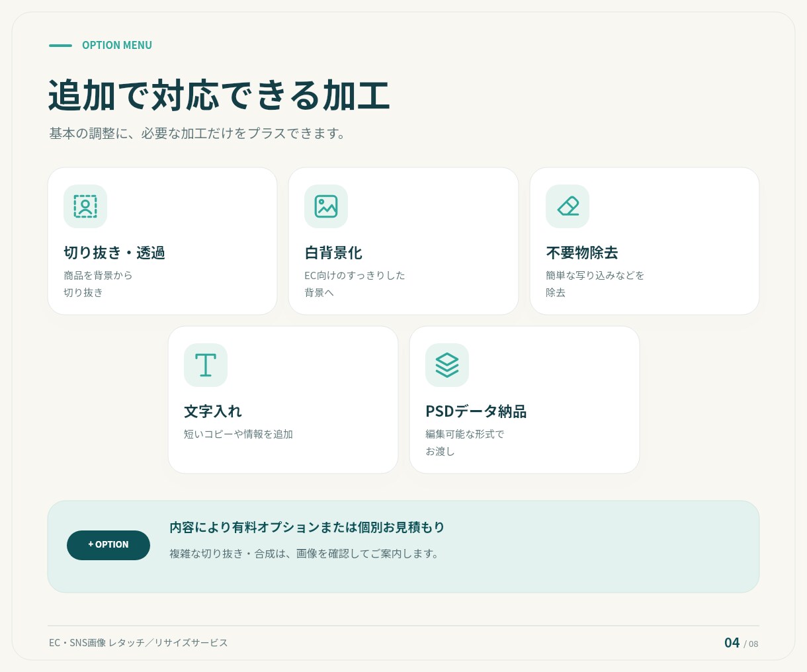Select the PSDデータ納品 card title
807x672 pixels.
click(476, 411)
